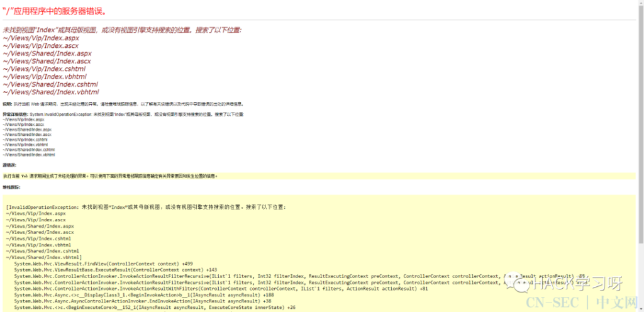Click the red server error heading
Viewport: 644px width, 312px height.
tap(54, 11)
